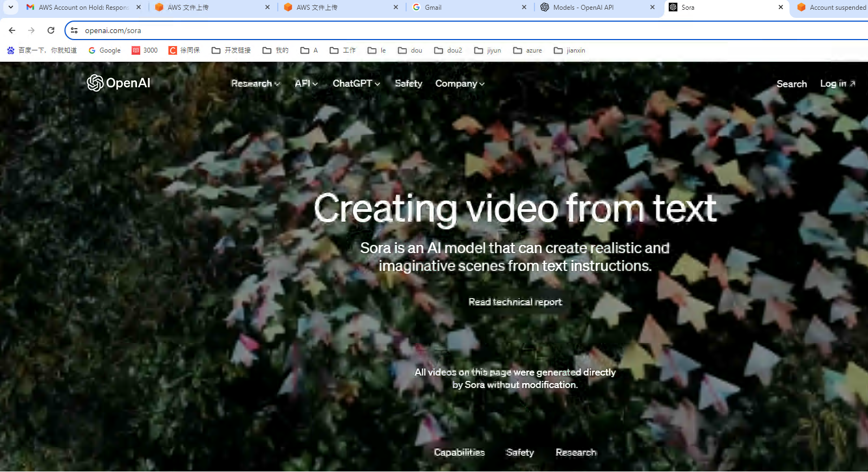
Task: Open Google bookmark
Action: click(x=105, y=50)
